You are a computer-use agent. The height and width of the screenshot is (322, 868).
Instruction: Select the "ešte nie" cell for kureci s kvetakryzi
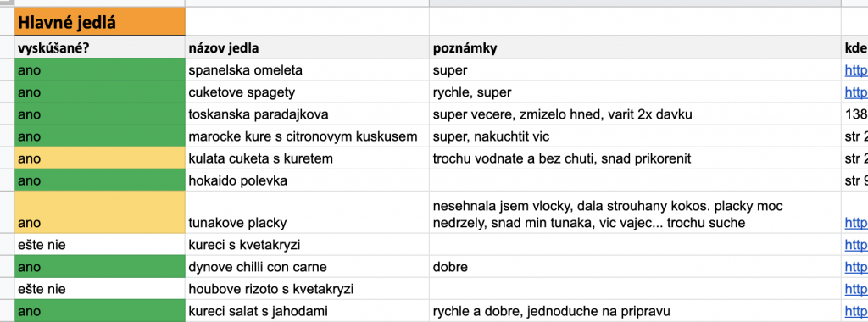[x=100, y=245]
